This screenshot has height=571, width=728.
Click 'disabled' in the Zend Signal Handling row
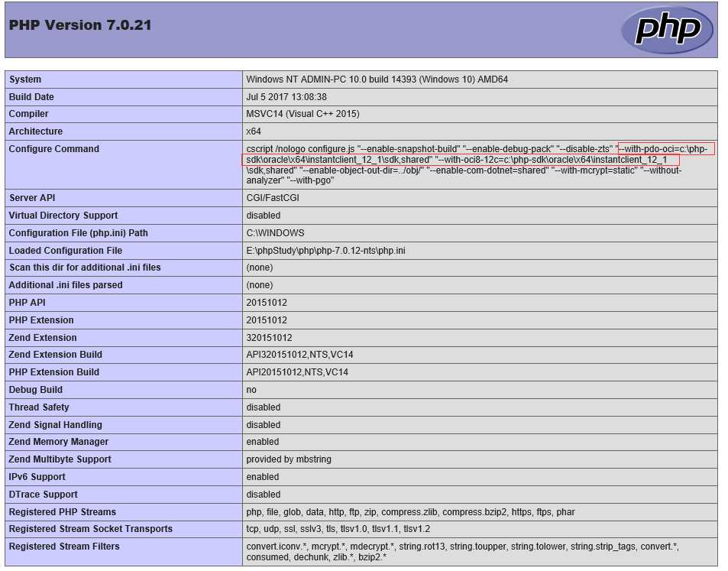[264, 425]
